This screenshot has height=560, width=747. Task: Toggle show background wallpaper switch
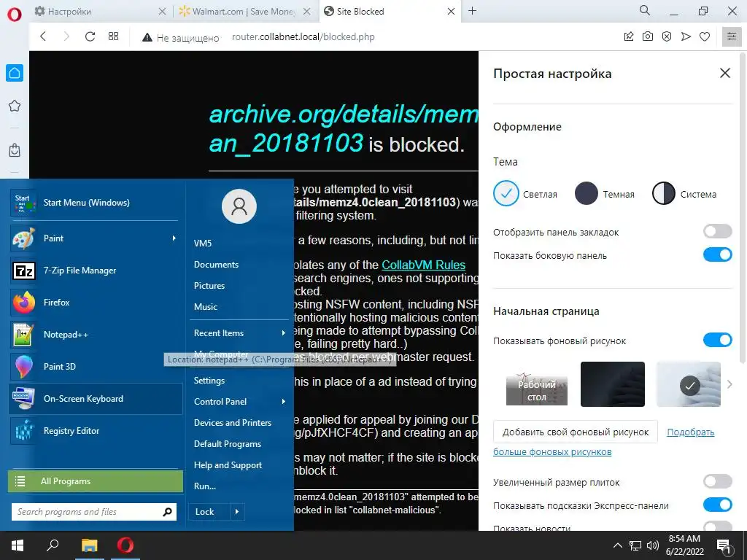pyautogui.click(x=718, y=340)
